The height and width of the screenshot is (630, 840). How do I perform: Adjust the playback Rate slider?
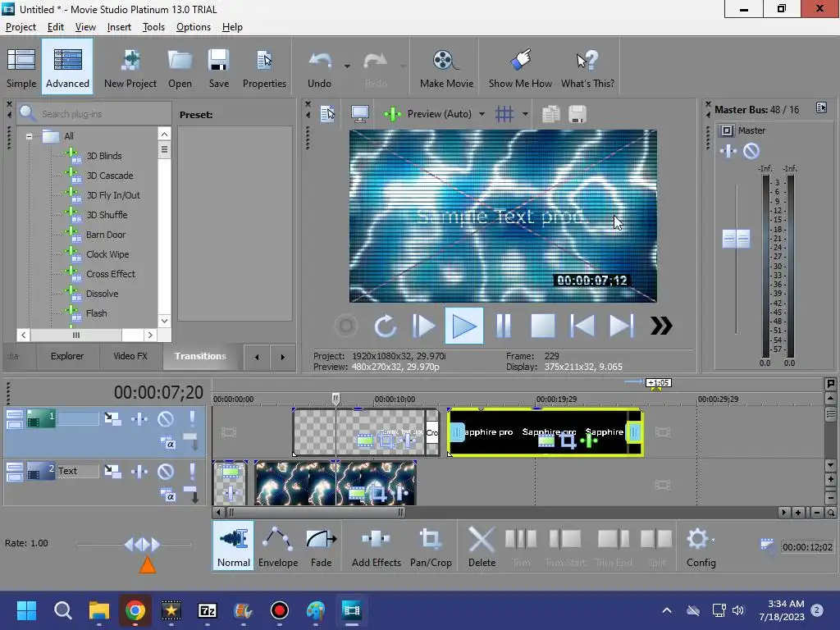pos(142,545)
